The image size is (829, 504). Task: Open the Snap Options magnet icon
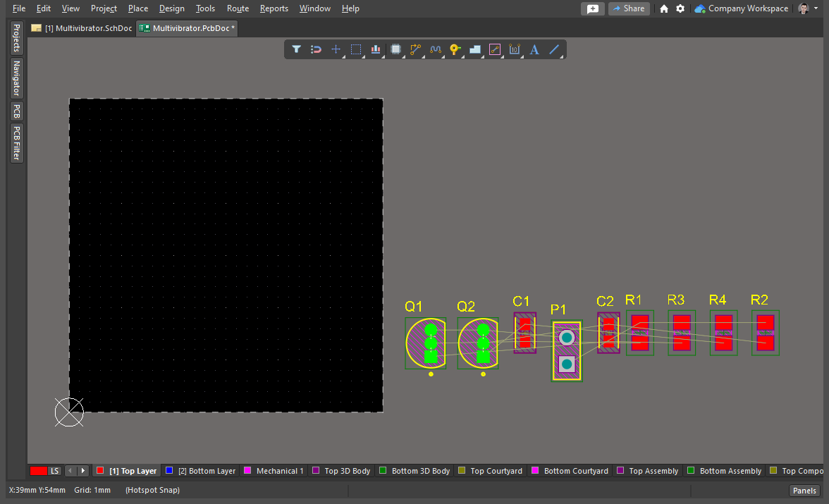[317, 49]
